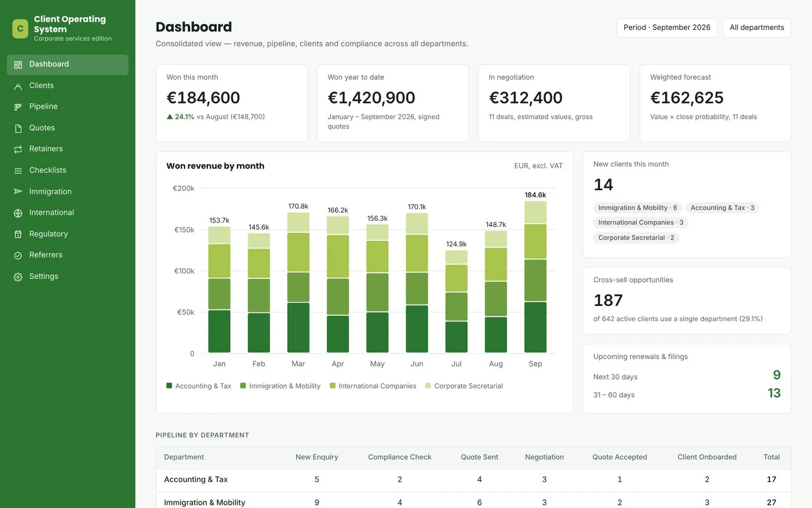Click the International Companies · 3 chip

[640, 223]
